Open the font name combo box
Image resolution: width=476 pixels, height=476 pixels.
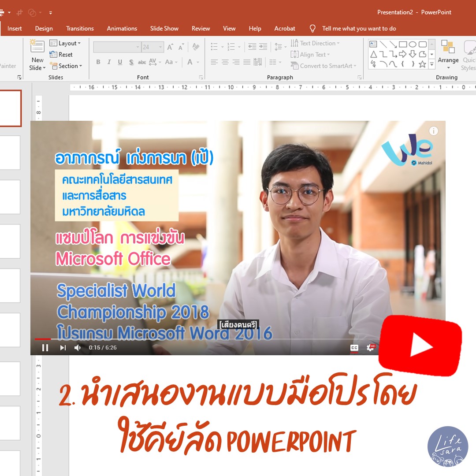(x=117, y=47)
